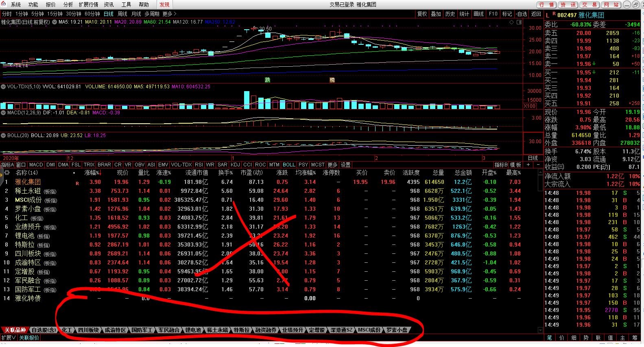Click the 发现 button

point(164,4)
